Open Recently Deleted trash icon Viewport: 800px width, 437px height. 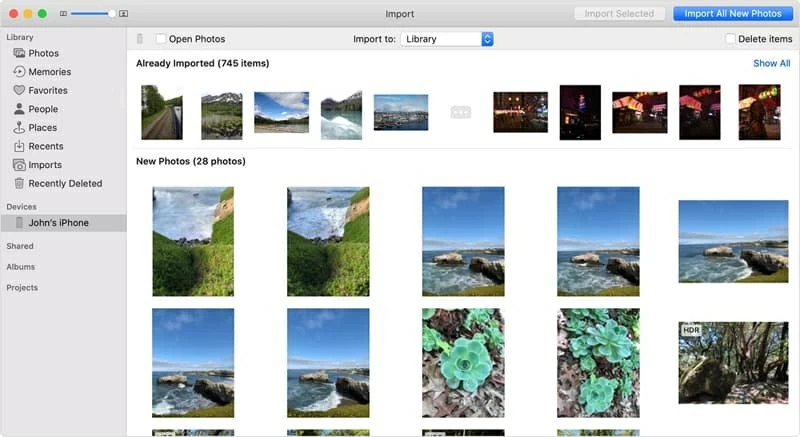19,184
